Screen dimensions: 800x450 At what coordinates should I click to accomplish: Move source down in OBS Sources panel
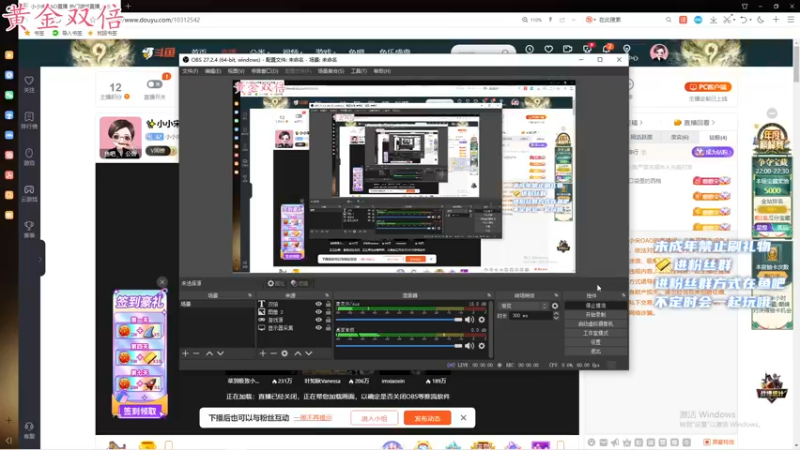click(x=309, y=353)
